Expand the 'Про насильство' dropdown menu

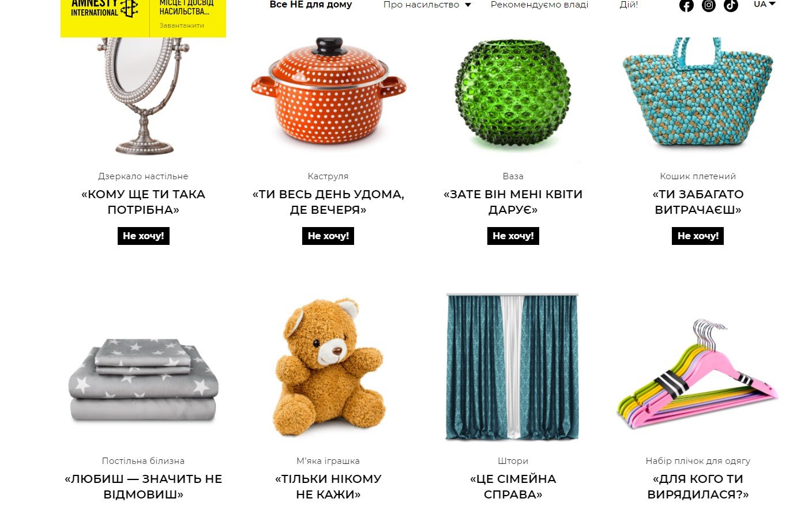coord(427,5)
